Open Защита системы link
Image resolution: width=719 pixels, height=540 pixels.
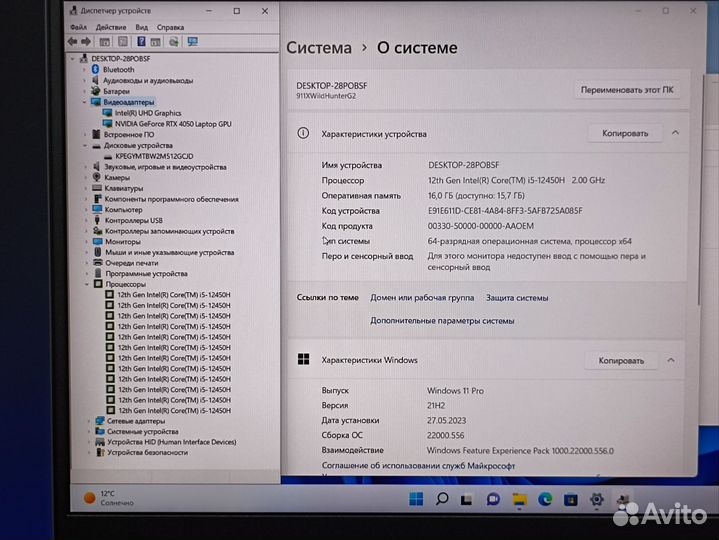(517, 298)
